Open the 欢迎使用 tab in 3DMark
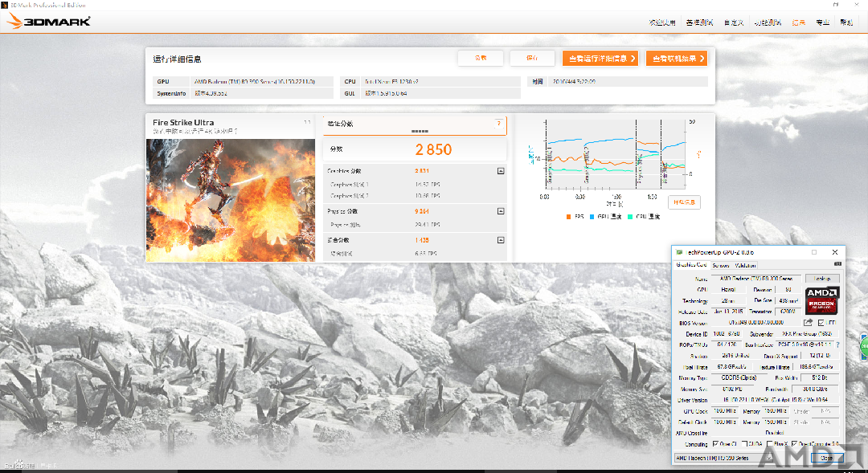The image size is (868, 473). click(x=662, y=22)
